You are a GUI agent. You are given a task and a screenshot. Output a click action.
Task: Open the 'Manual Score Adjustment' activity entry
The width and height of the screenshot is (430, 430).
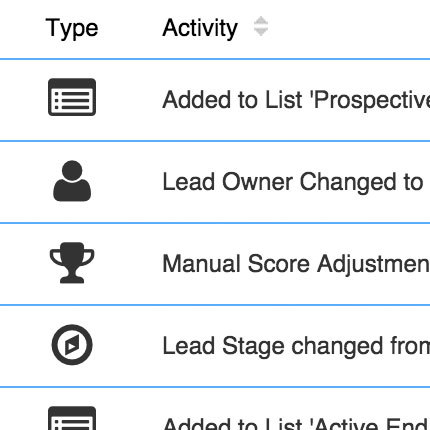click(x=296, y=264)
